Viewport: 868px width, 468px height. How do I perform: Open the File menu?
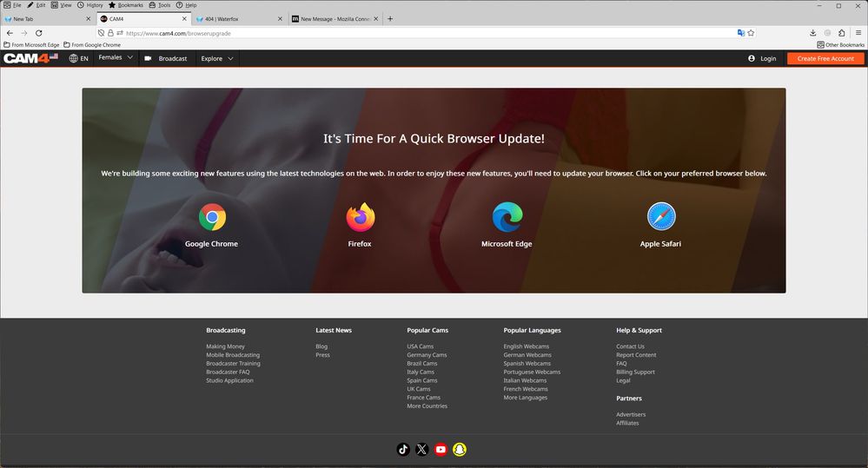[13, 5]
